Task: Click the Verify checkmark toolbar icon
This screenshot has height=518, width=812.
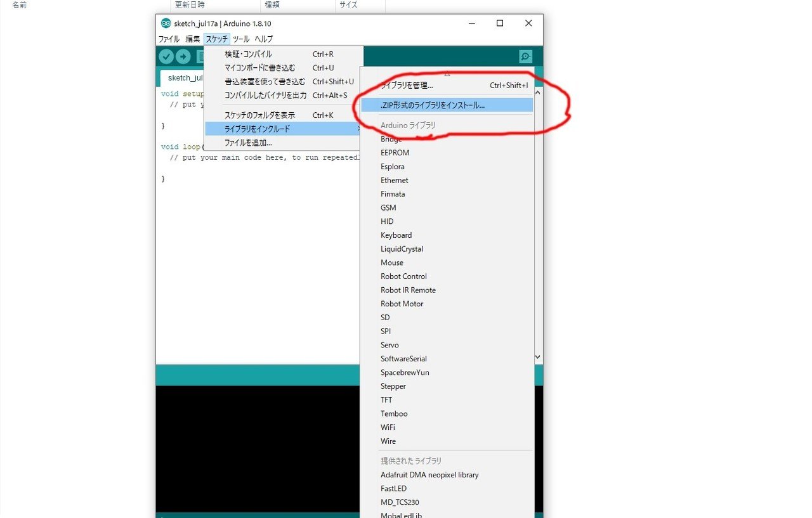Action: tap(166, 56)
